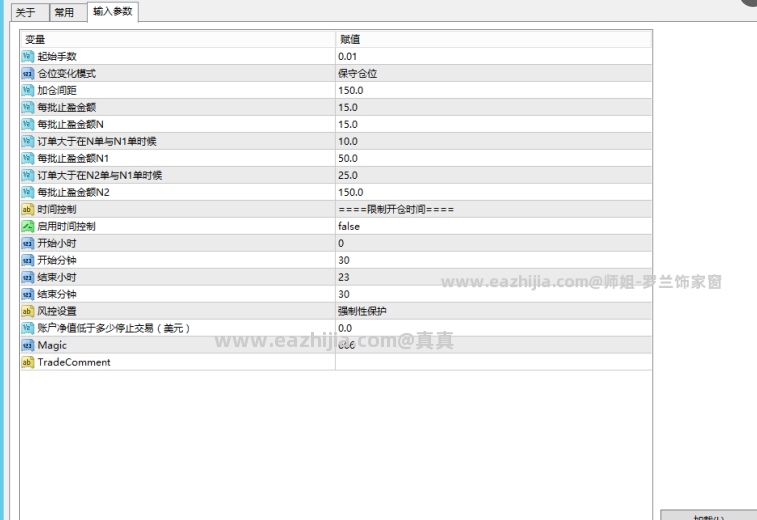This screenshot has height=520, width=757.
Task: Click the icon beside 每批止盈金额N2 row
Action: [28, 192]
